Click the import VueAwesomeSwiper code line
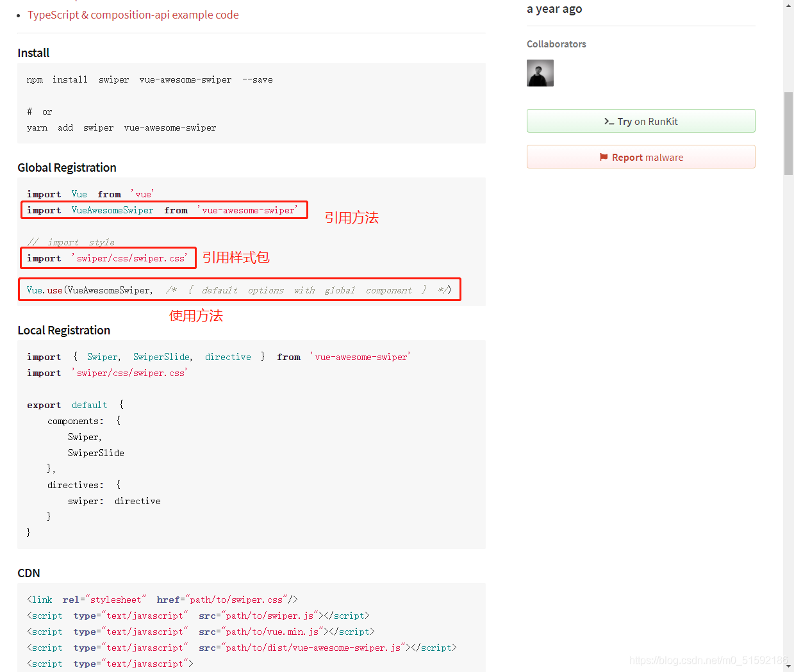The image size is (794, 672). (163, 210)
